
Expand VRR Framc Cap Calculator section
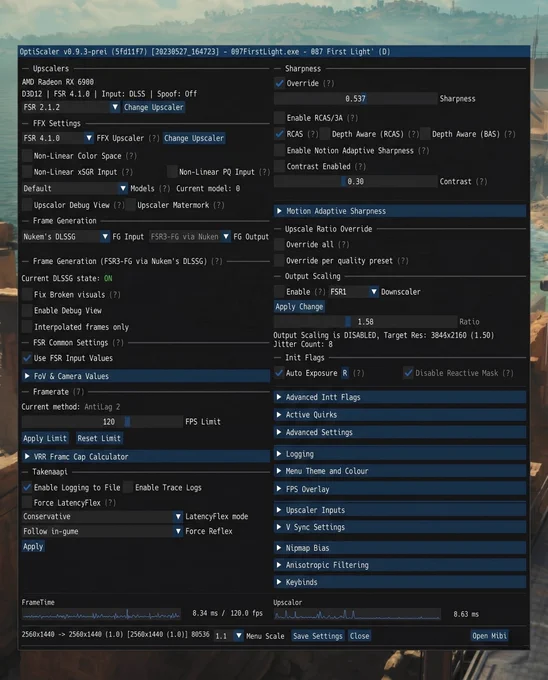(x=146, y=456)
